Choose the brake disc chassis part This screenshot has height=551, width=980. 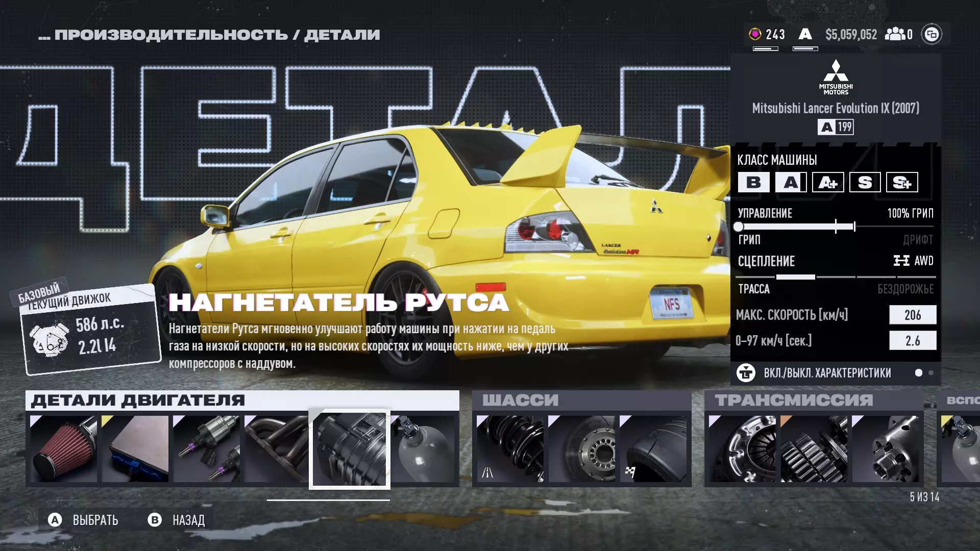(581, 448)
